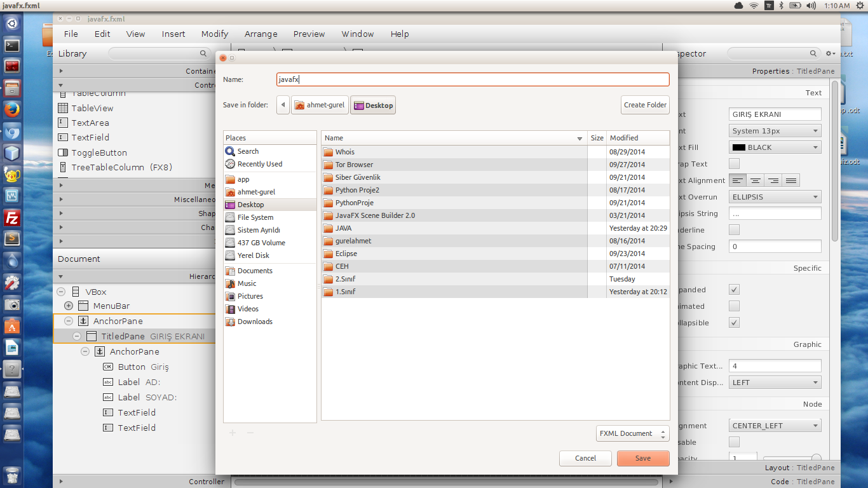Screen dimensions: 868x488
Task: Choose justify text alignment in Inspector
Action: [x=790, y=180]
